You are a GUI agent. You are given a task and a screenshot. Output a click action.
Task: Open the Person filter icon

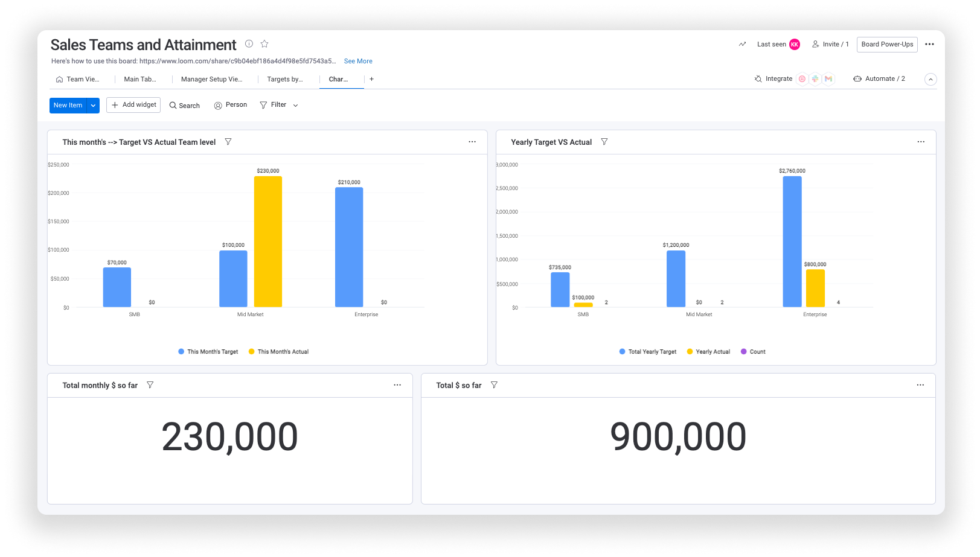coord(218,105)
